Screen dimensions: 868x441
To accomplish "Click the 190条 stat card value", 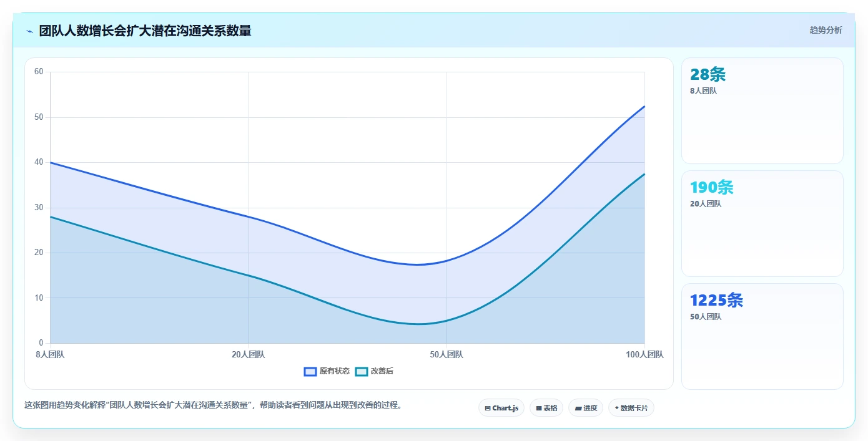I will pos(712,187).
